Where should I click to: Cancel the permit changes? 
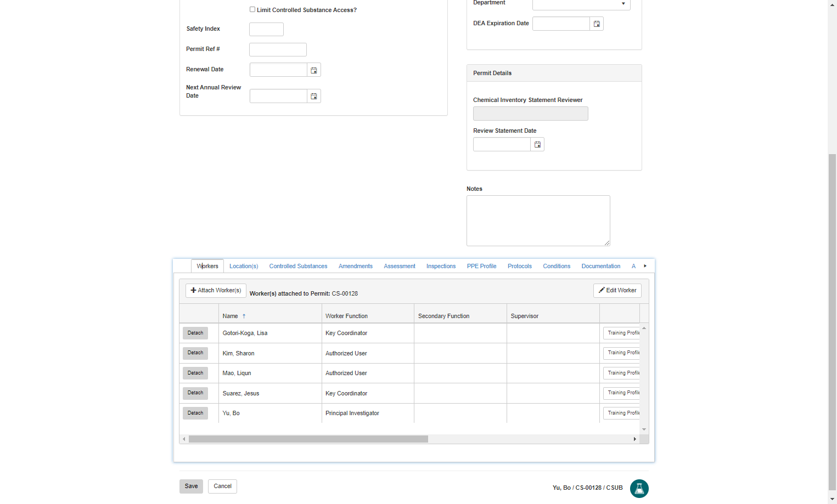click(222, 486)
